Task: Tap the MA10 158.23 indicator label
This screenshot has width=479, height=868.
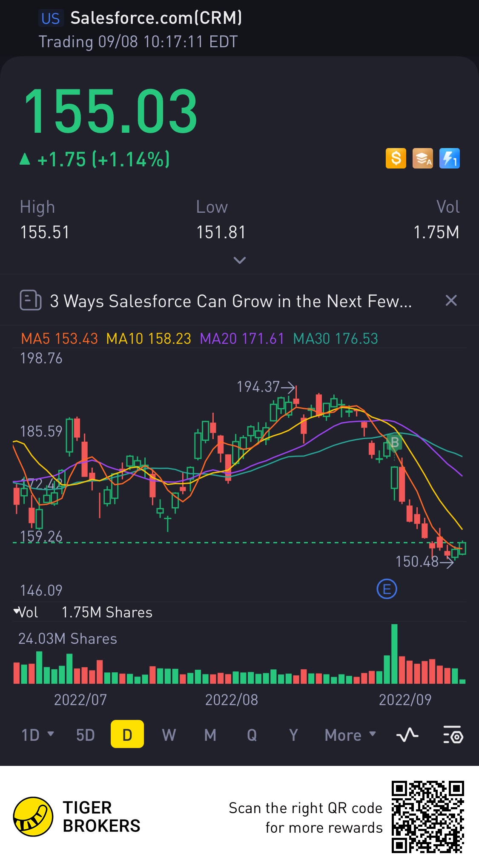Action: [149, 339]
